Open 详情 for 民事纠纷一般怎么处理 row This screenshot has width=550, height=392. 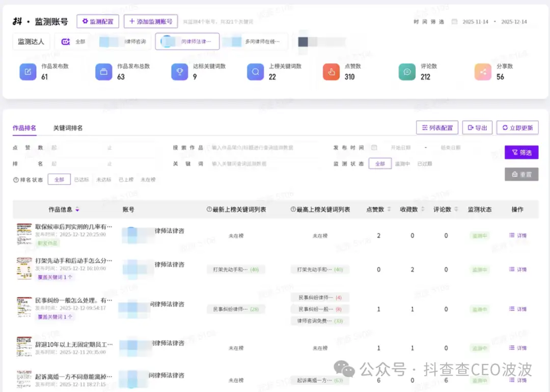(x=518, y=309)
